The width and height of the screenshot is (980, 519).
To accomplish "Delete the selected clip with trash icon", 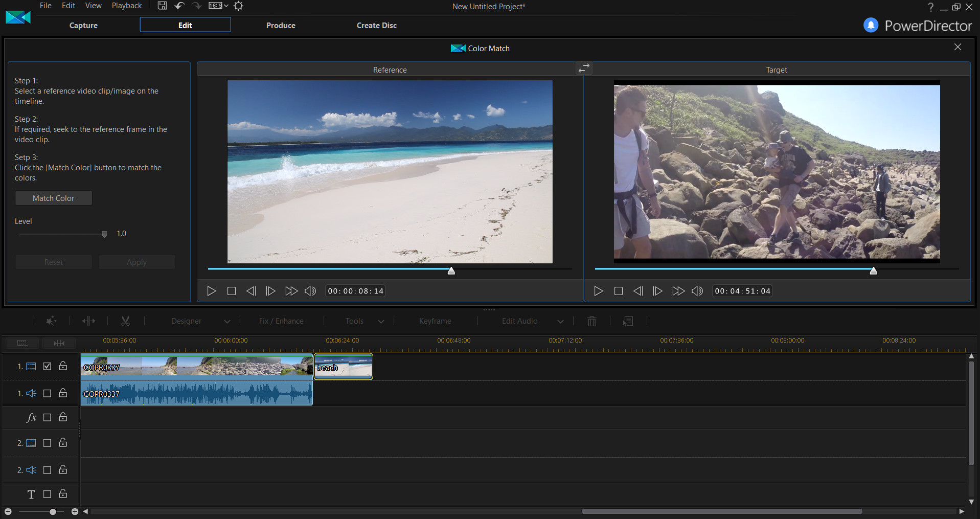I will pyautogui.click(x=591, y=321).
